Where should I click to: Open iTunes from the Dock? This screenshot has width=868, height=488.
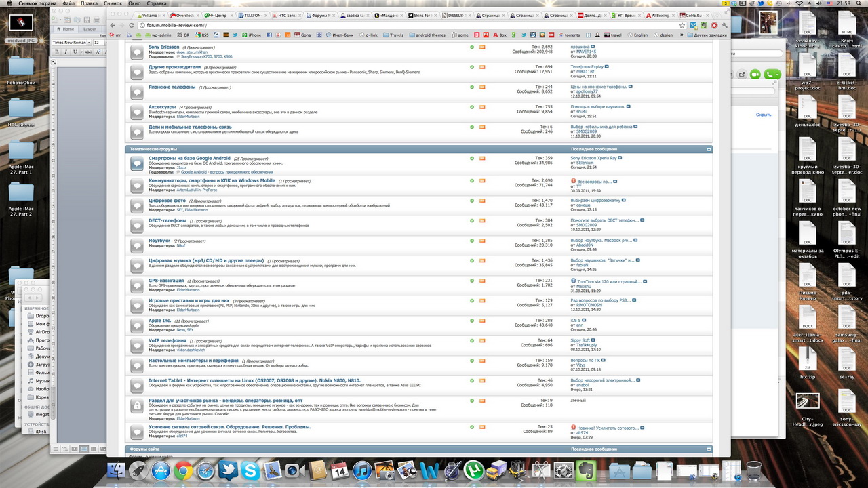(x=362, y=470)
